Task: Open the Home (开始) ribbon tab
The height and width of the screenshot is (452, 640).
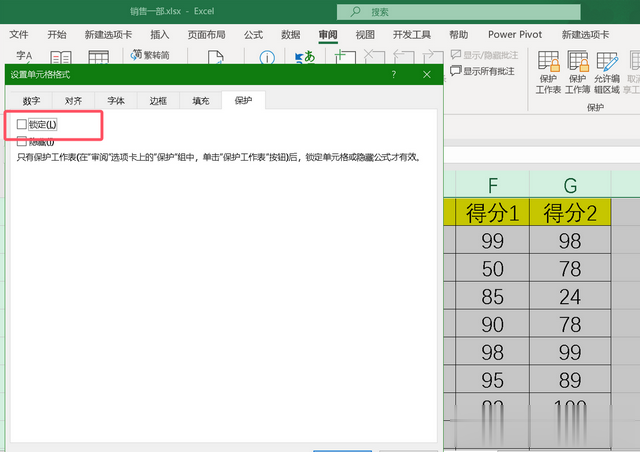Action: [x=57, y=35]
